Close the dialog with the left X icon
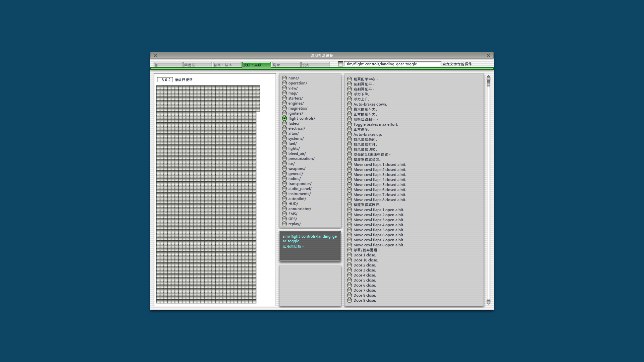 156,55
